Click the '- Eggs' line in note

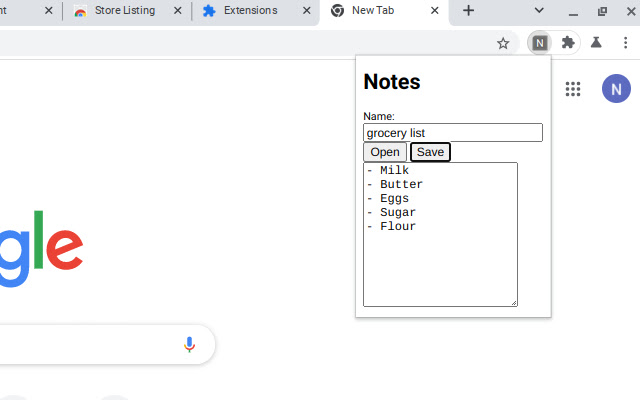point(388,198)
